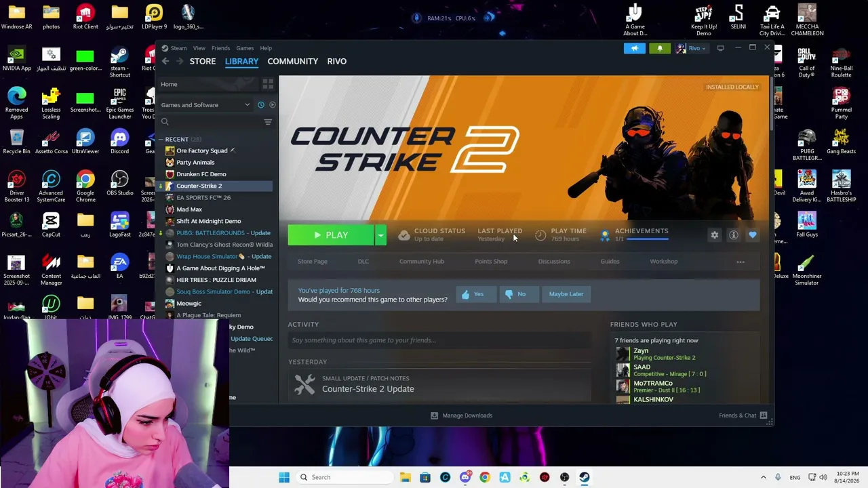Click the activity post text field
The width and height of the screenshot is (868, 488).
(439, 340)
